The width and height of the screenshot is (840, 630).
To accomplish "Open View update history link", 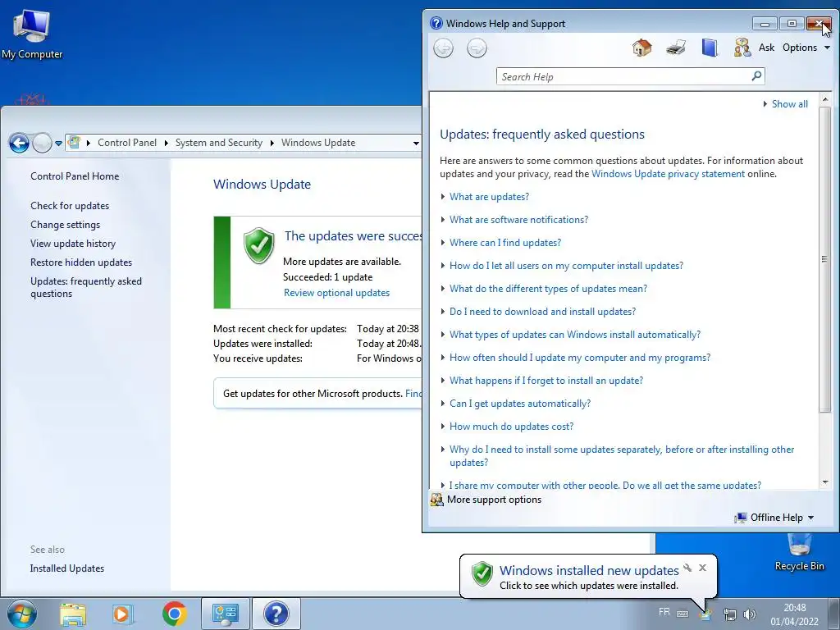I will (x=73, y=244).
